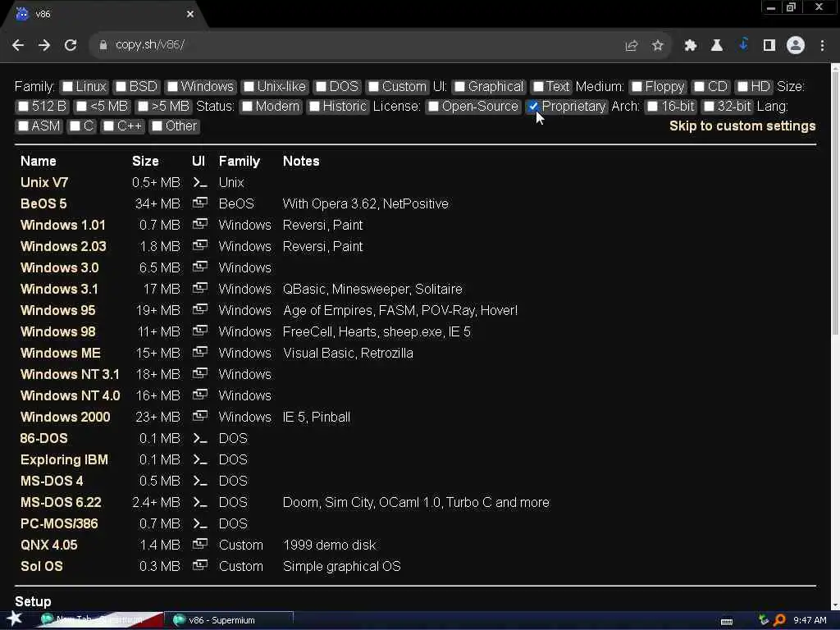Image resolution: width=840 pixels, height=630 pixels.
Task: Tick the 512 B size filter
Action: [23, 107]
